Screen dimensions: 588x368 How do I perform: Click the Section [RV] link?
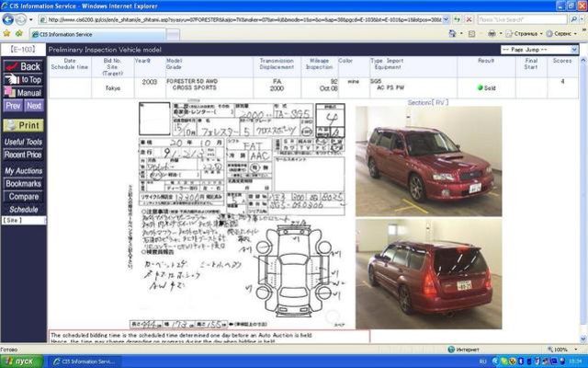click(428, 102)
